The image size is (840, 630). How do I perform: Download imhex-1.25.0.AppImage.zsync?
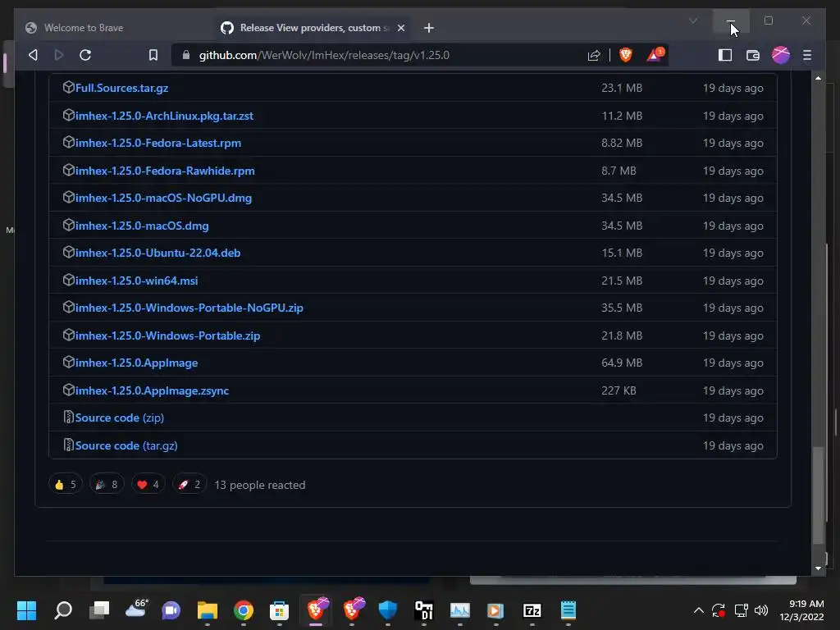click(152, 391)
